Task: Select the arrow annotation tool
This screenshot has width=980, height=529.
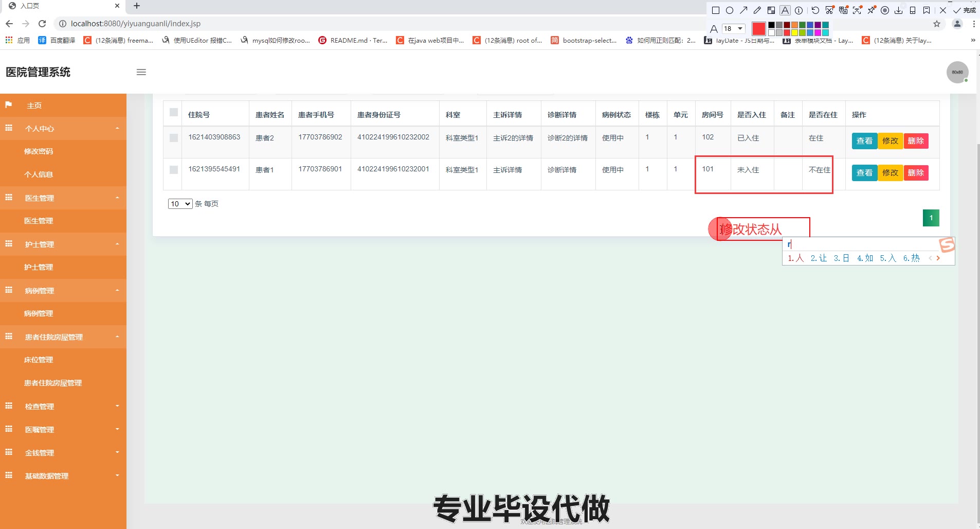Action: click(743, 10)
